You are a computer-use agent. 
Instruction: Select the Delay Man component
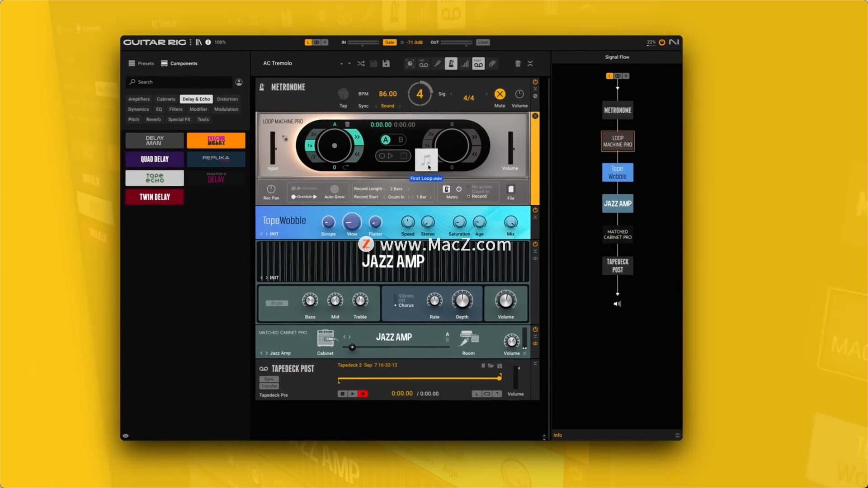155,141
